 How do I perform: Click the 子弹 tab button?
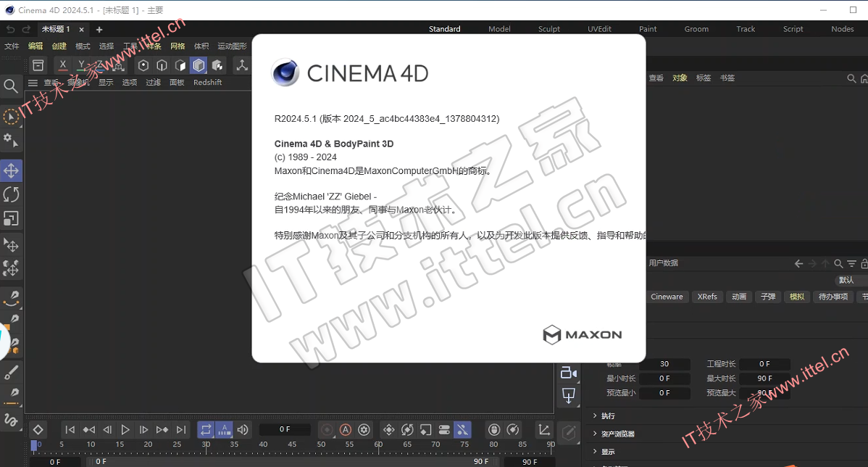[x=768, y=297]
